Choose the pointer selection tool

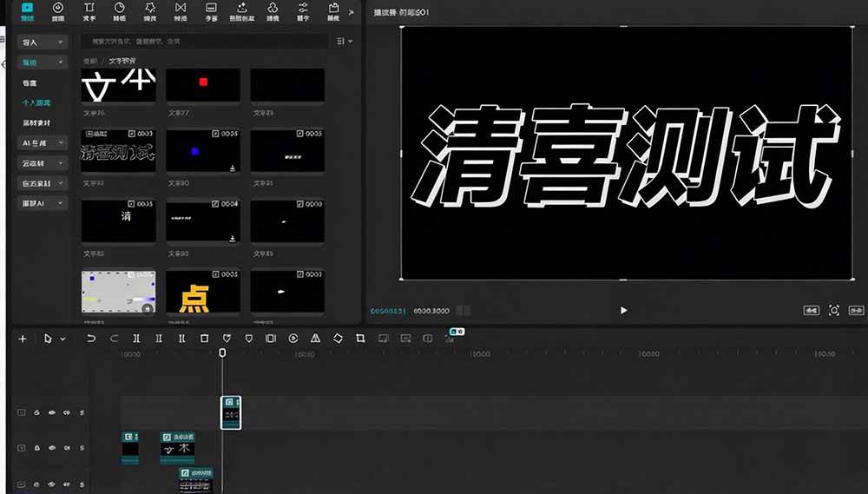(48, 339)
